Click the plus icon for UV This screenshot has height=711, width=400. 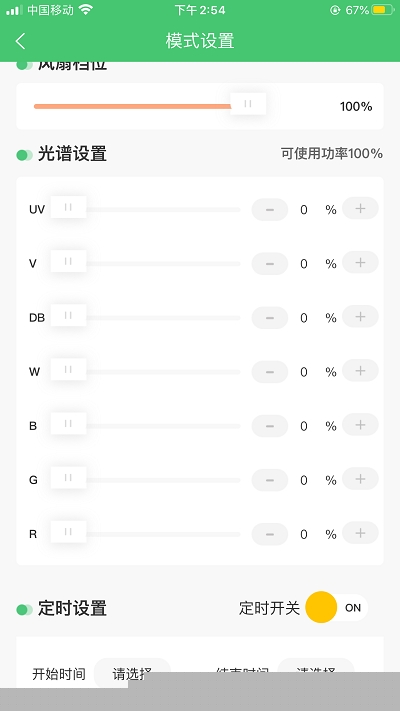tap(360, 208)
